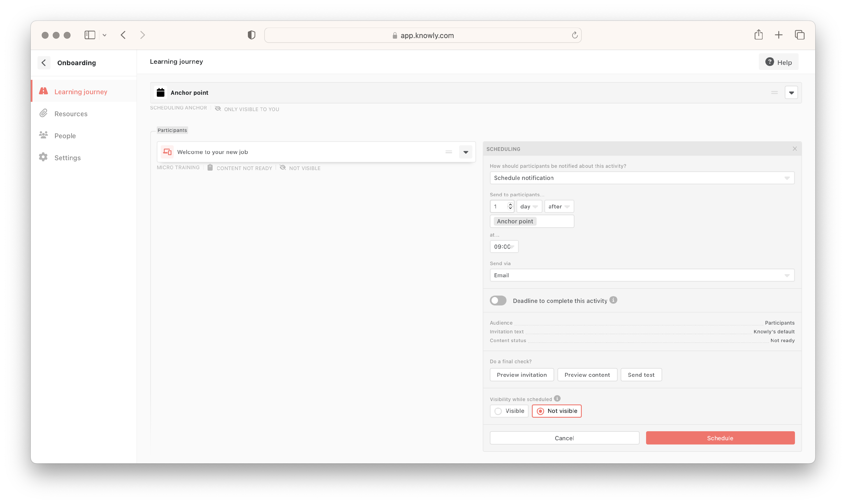The image size is (846, 504).
Task: Click the Only visible to you eye icon
Action: click(x=218, y=109)
